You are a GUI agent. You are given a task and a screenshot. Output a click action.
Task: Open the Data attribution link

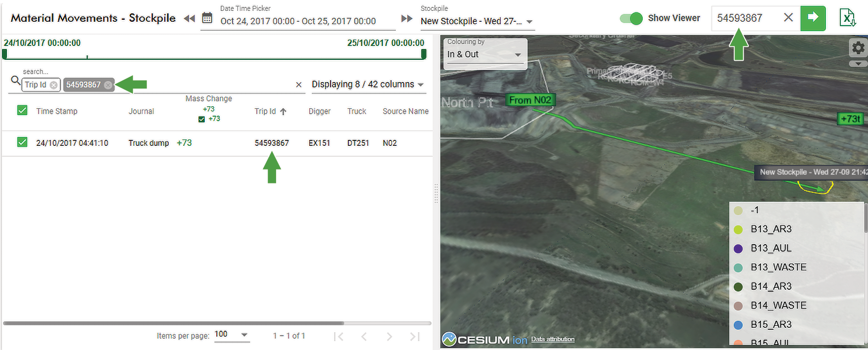pos(553,339)
